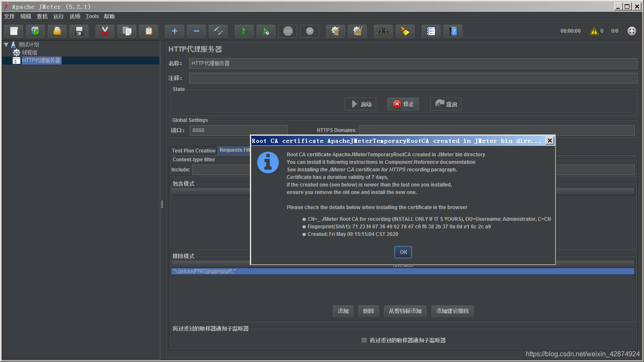Open the 帮助 menu
This screenshot has height=362, width=644.
(x=109, y=16)
